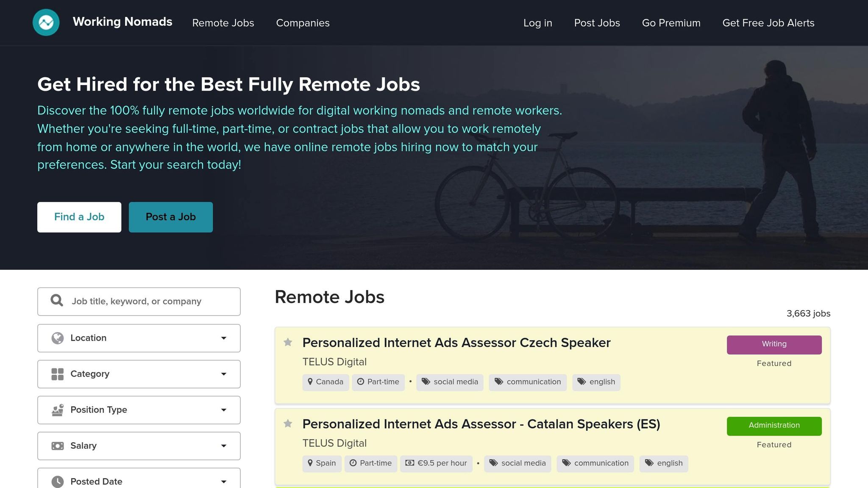
Task: Click TELUS Digital under the Catalan Speakers job
Action: 334,444
